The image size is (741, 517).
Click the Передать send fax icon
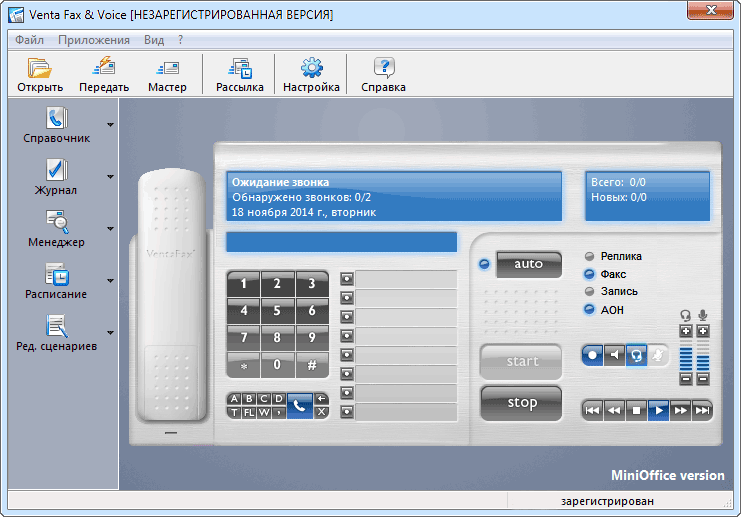pos(104,68)
